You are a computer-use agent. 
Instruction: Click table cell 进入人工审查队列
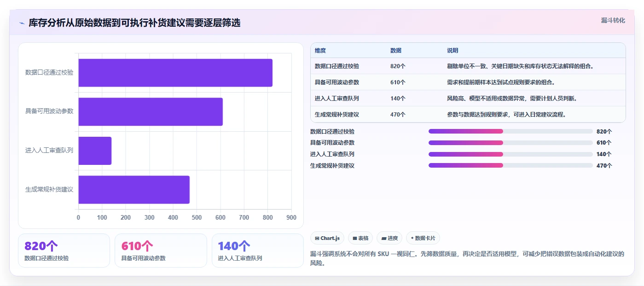click(x=337, y=99)
